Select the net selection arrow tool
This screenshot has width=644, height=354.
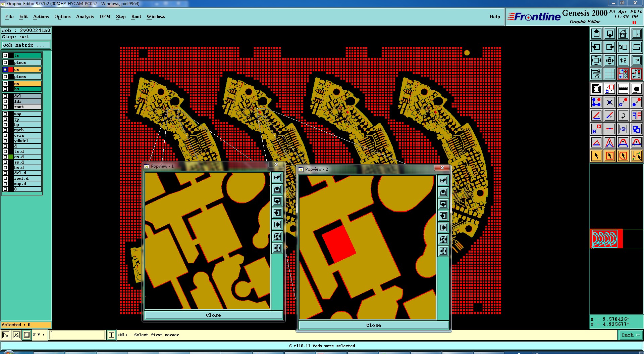[x=637, y=156]
